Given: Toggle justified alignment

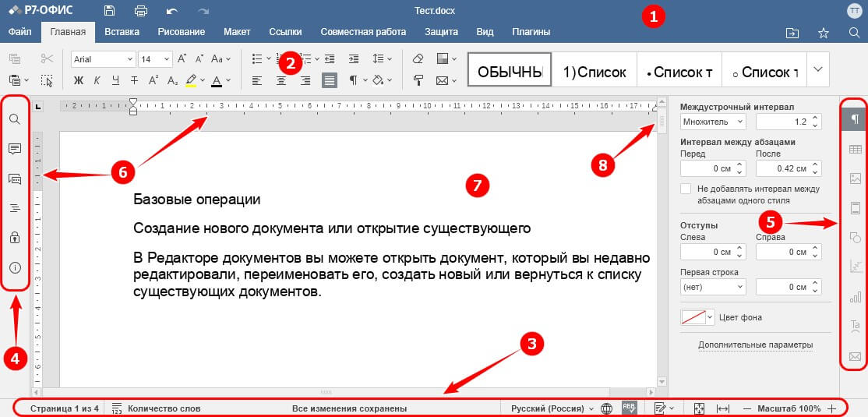Looking at the screenshot, I should (x=330, y=81).
